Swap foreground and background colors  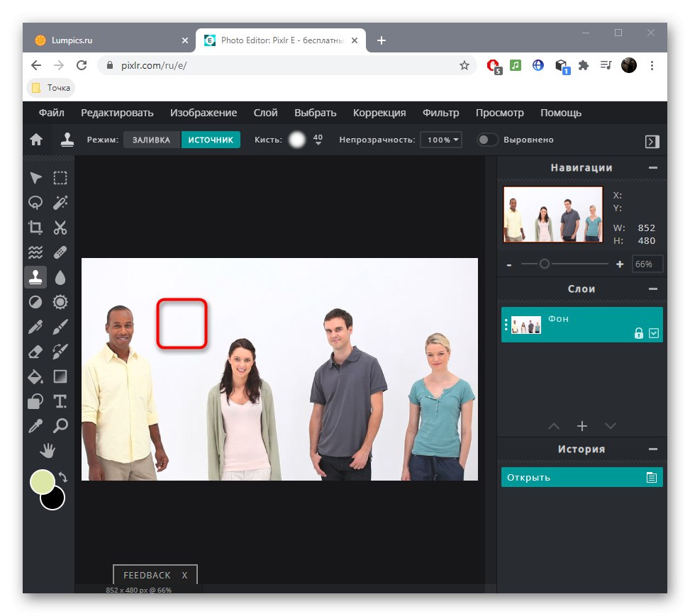[x=63, y=477]
